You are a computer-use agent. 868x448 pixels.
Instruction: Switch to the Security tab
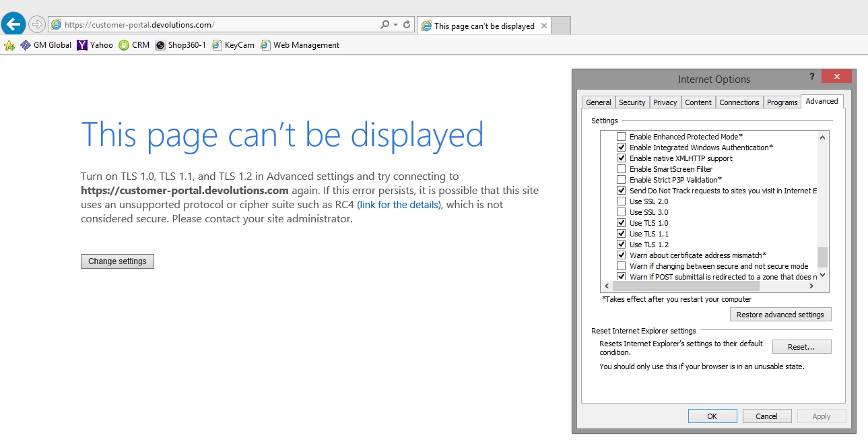pyautogui.click(x=632, y=102)
